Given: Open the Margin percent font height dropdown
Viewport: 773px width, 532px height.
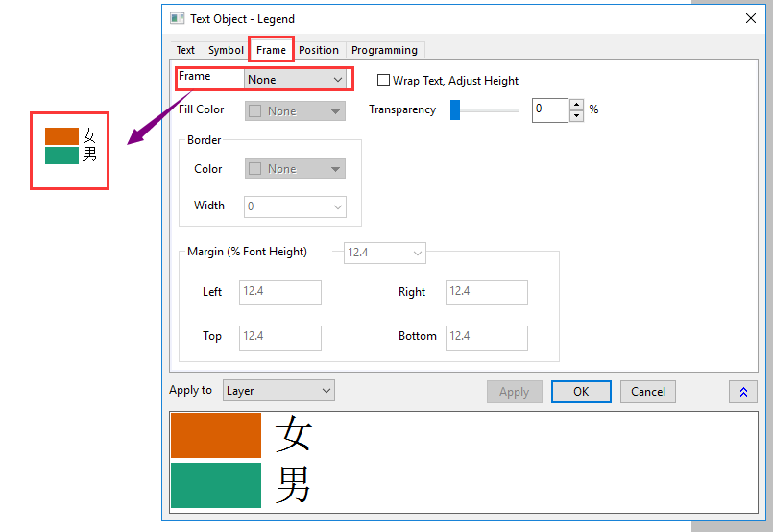Looking at the screenshot, I should (384, 253).
